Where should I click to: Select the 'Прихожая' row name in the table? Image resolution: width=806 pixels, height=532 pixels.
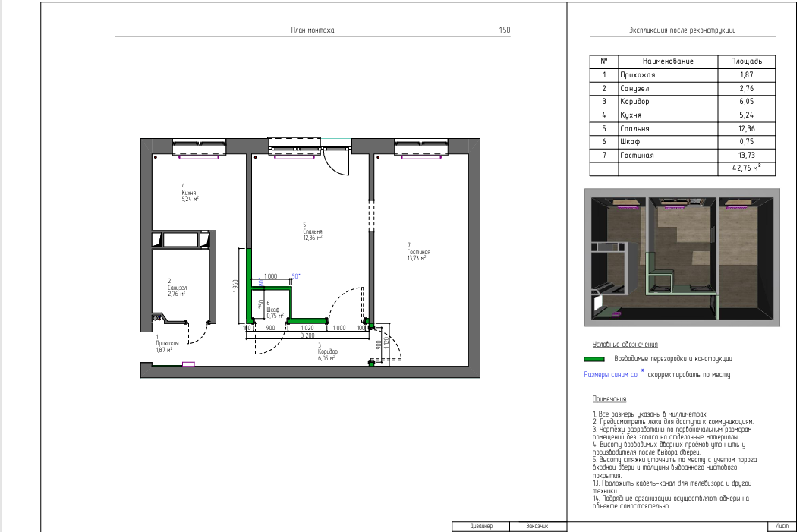668,75
